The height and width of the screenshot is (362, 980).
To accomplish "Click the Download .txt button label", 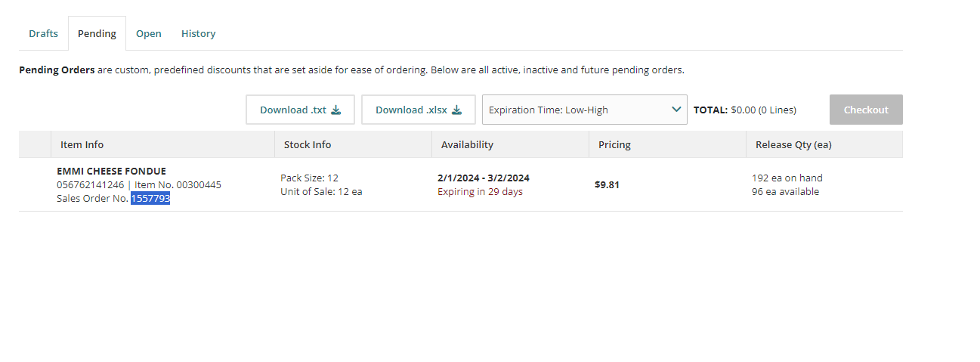I will (293, 110).
